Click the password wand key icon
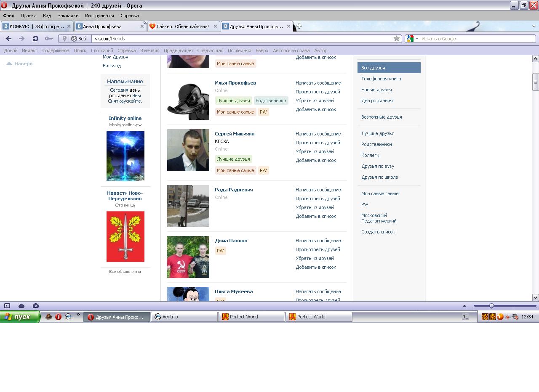The width and height of the screenshot is (539, 392). click(49, 39)
